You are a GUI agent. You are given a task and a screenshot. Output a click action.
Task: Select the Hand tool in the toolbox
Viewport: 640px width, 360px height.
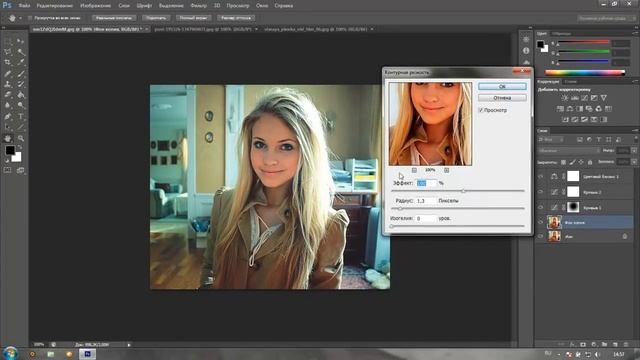click(x=8, y=138)
